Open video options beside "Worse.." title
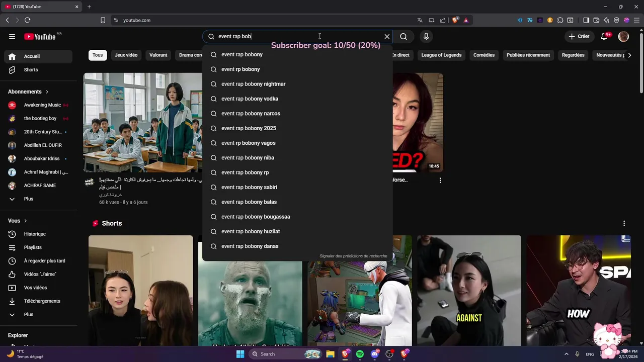Viewport: 644px width, 362px height. point(440,180)
